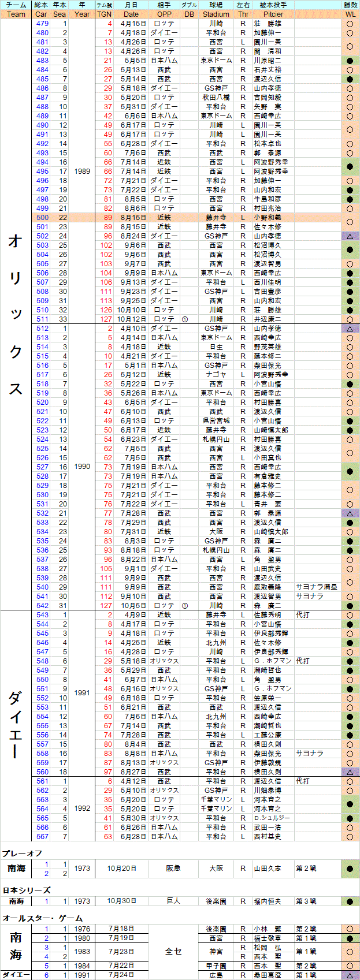Click the 1989 year cell

pos(82,172)
